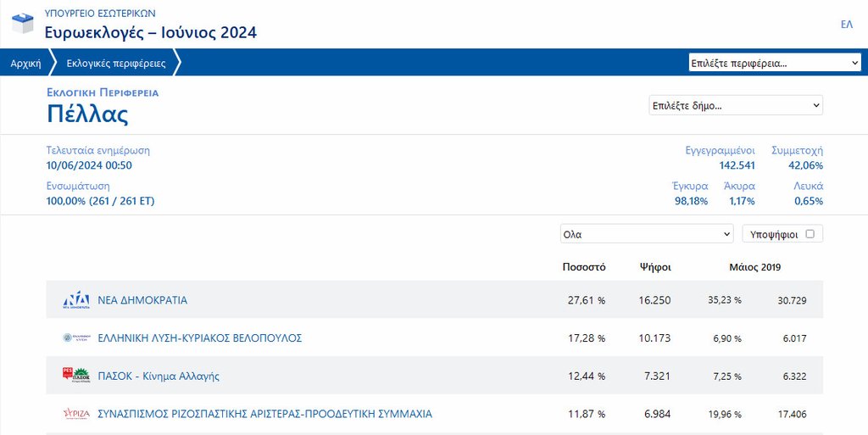Click PASOK percentage 12,44 %
This screenshot has width=868, height=435.
[587, 376]
